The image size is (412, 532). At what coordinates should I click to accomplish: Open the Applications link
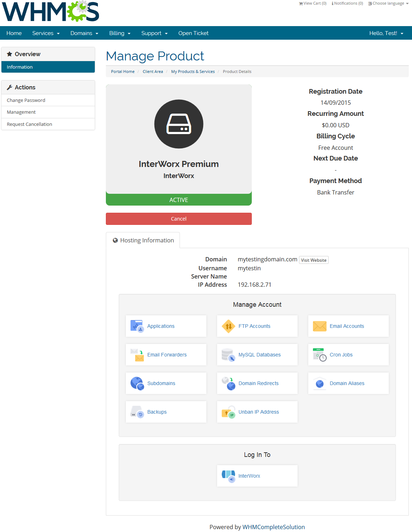(x=161, y=326)
